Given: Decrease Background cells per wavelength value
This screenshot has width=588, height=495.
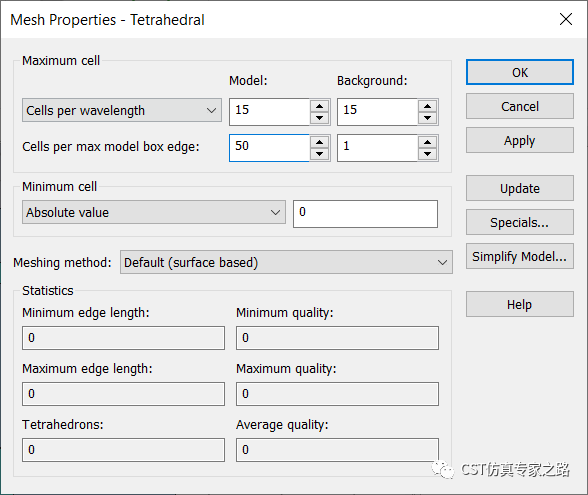Looking at the screenshot, I should click(x=428, y=118).
